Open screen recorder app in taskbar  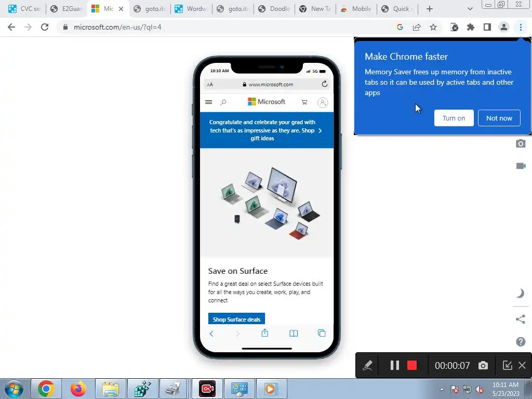[207, 389]
